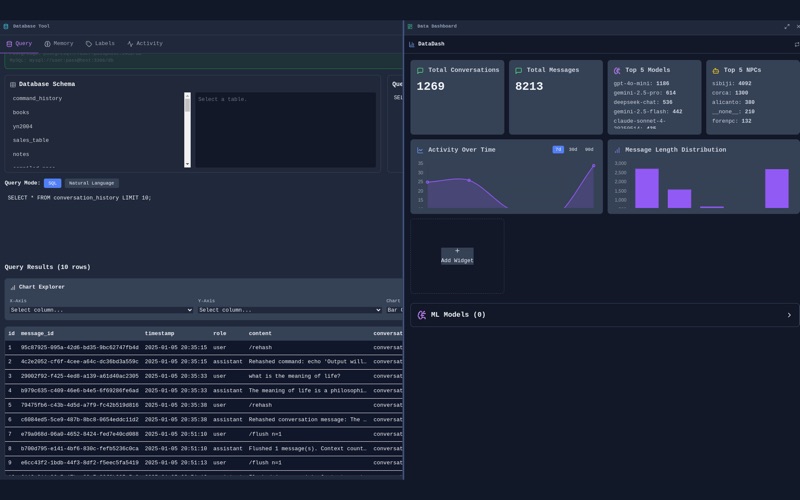Click the 'Flushed 1 message(s)' content cell
The width and height of the screenshot is (800, 500).
308,449
